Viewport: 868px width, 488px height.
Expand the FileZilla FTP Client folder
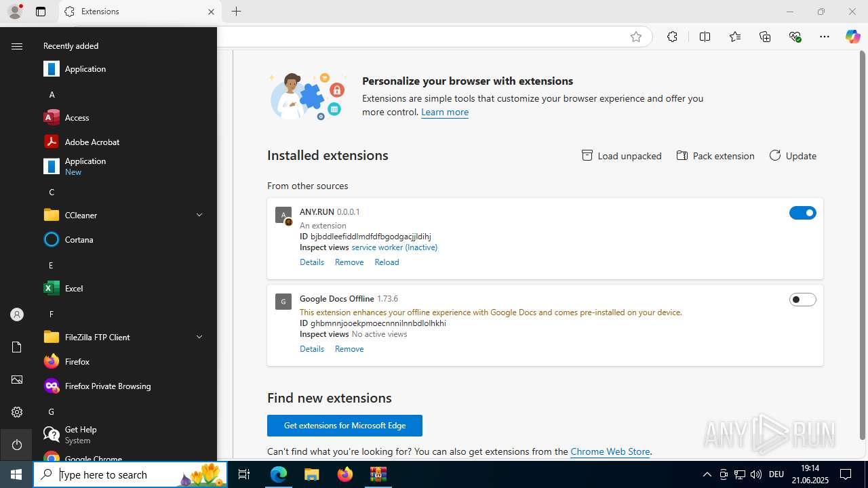tap(126, 337)
